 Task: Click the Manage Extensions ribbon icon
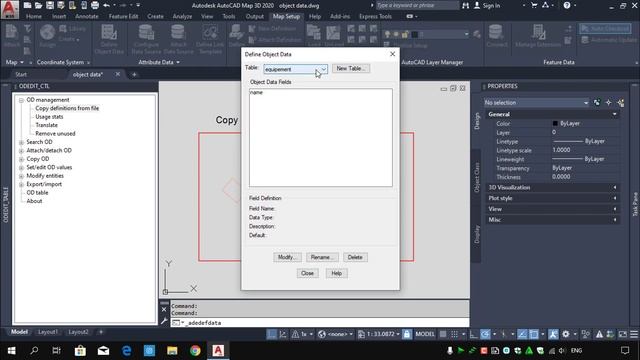[x=538, y=36]
